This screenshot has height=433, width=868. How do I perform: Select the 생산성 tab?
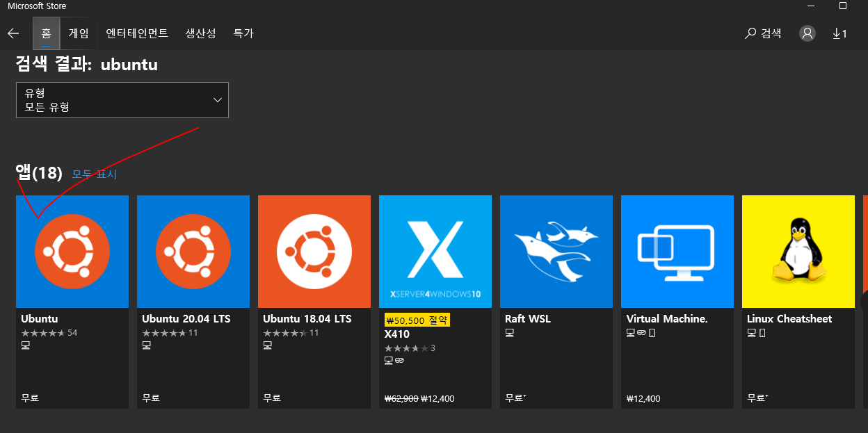[200, 33]
